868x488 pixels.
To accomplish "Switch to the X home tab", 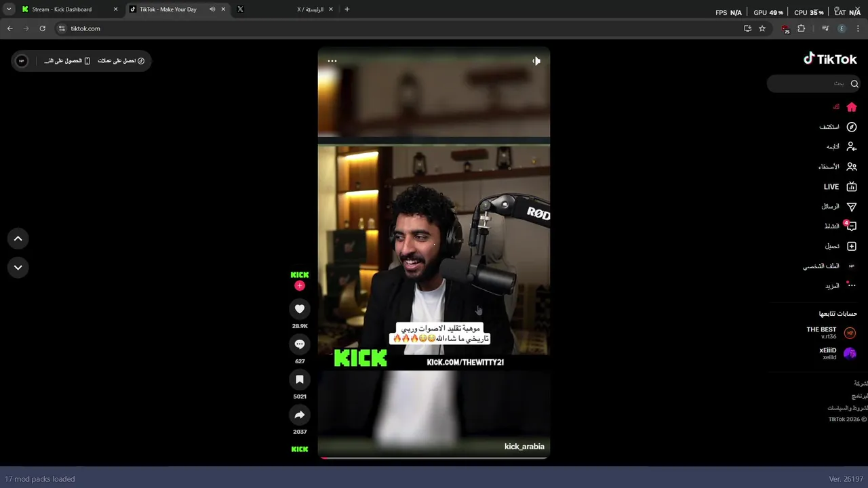I will 284,9.
